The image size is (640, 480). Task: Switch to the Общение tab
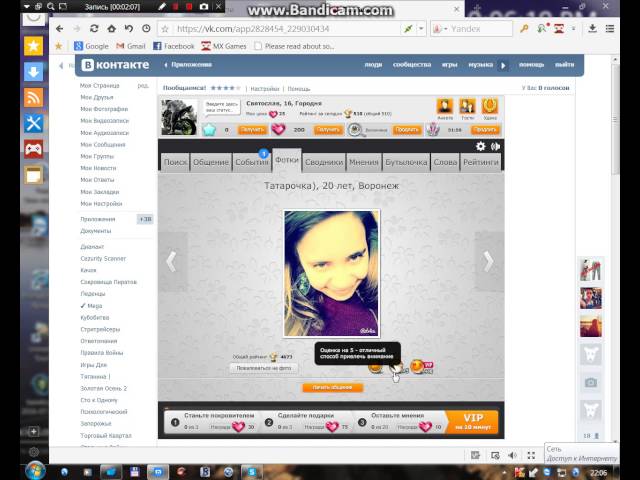tap(210, 162)
